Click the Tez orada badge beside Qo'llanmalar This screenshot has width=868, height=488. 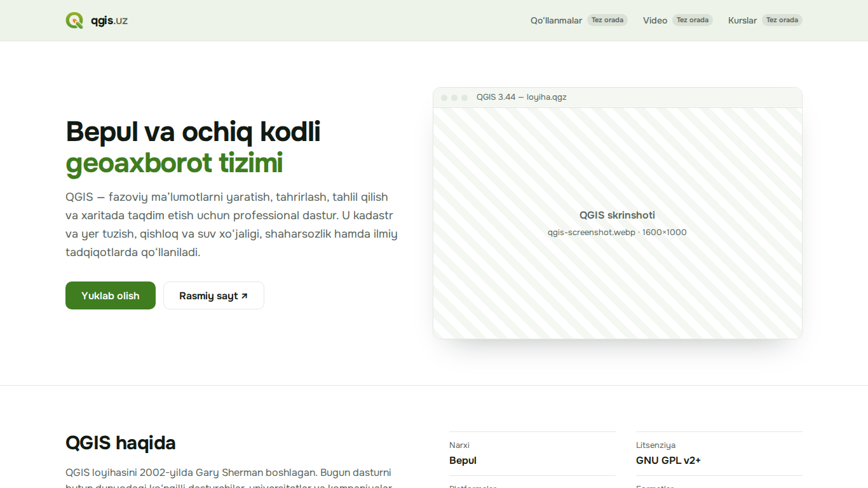pos(607,20)
